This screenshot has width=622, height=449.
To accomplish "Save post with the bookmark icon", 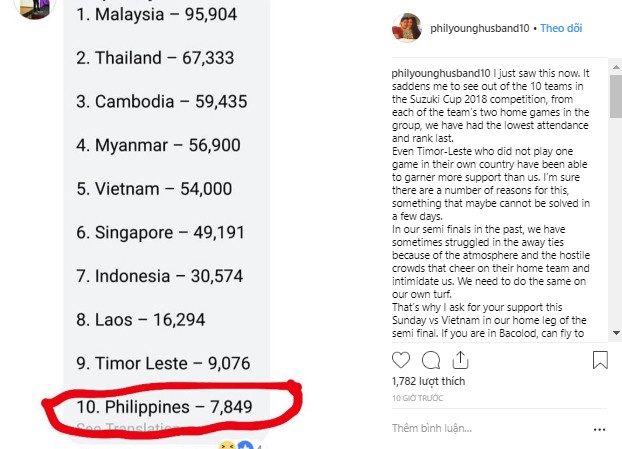I will point(600,360).
